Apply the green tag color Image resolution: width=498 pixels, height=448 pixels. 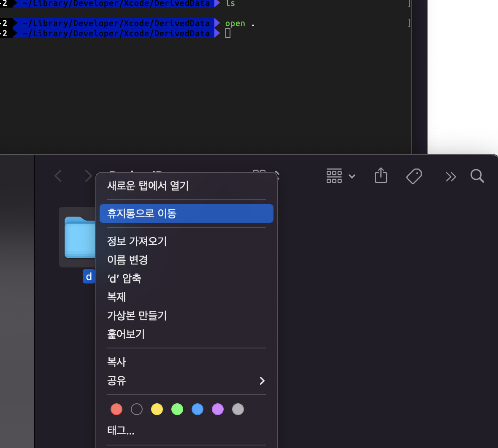[x=177, y=409]
